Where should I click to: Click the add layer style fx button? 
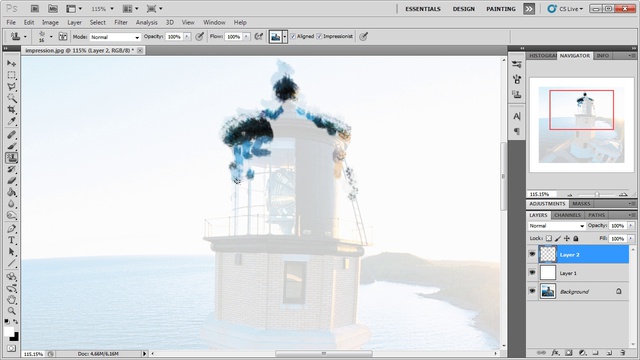point(555,352)
